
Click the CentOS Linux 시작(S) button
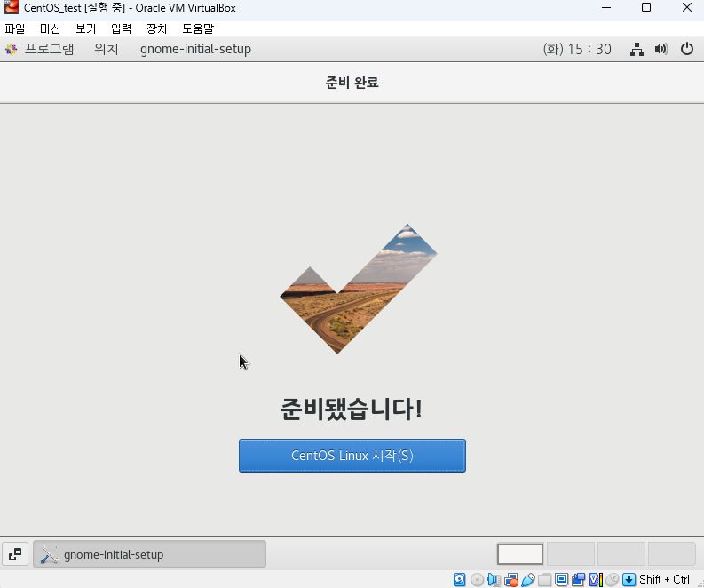pos(352,456)
